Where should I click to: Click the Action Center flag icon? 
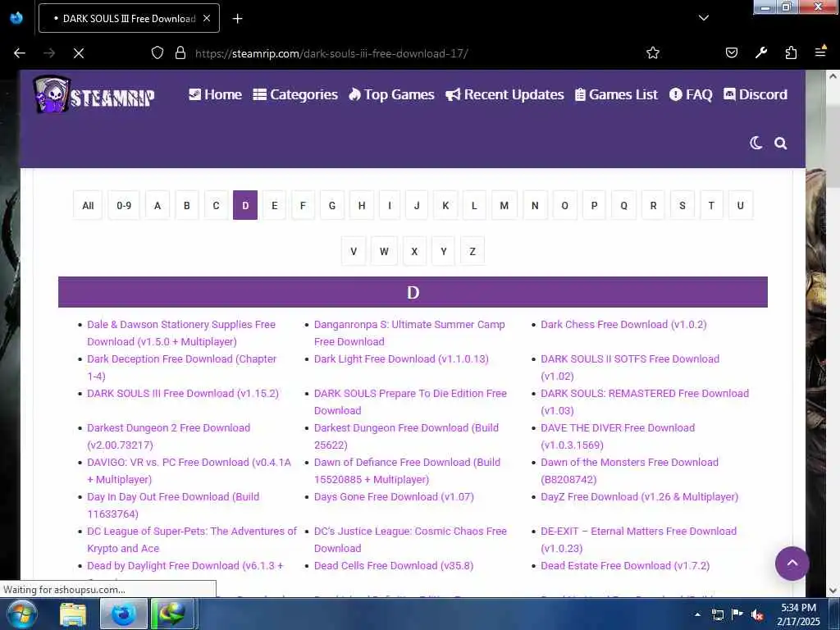737,614
